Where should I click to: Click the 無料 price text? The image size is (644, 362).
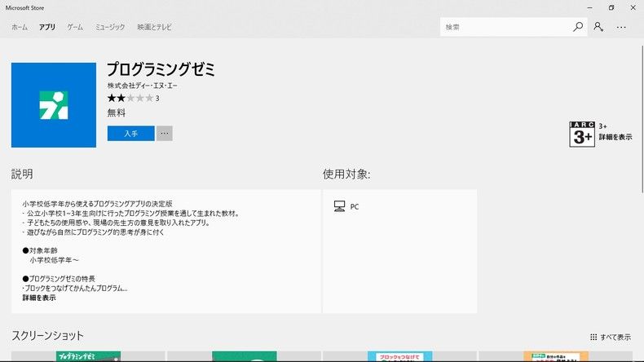click(117, 113)
